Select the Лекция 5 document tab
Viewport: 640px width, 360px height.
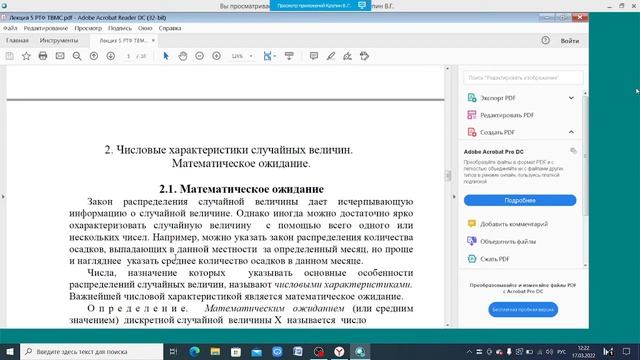[x=123, y=40]
